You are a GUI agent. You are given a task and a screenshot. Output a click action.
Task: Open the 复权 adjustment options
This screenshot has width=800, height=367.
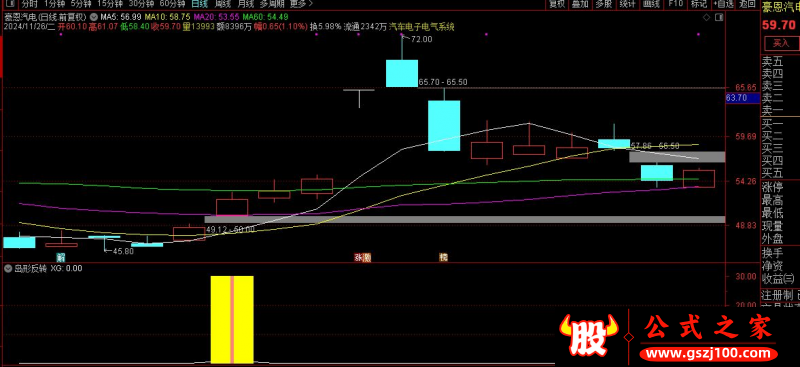click(x=556, y=4)
